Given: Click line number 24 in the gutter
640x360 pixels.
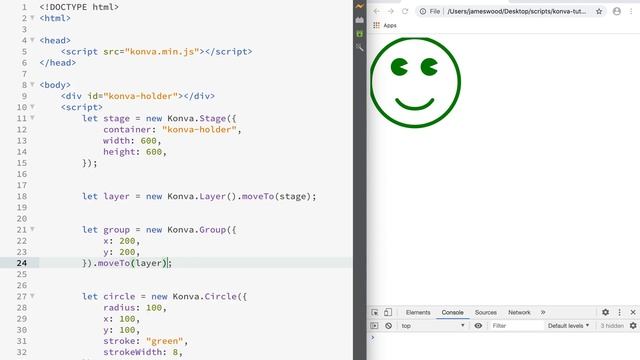Looking at the screenshot, I should [x=22, y=263].
